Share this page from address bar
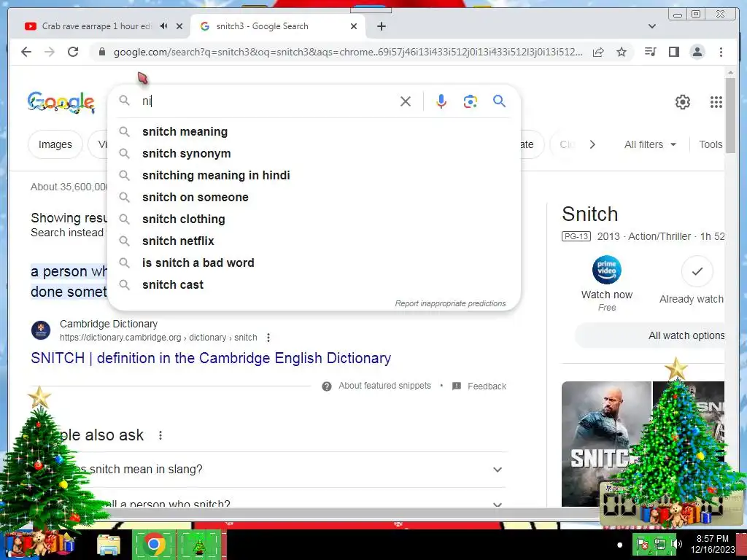 pos(598,52)
